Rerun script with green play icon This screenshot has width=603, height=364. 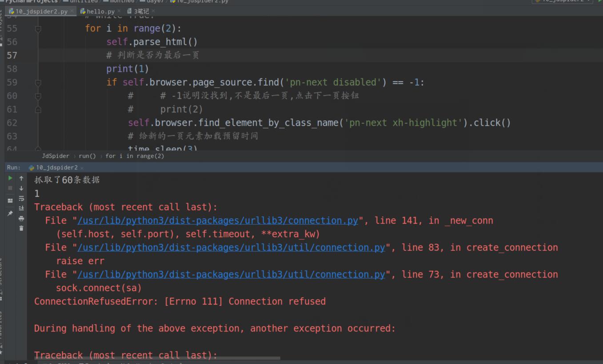pos(10,178)
